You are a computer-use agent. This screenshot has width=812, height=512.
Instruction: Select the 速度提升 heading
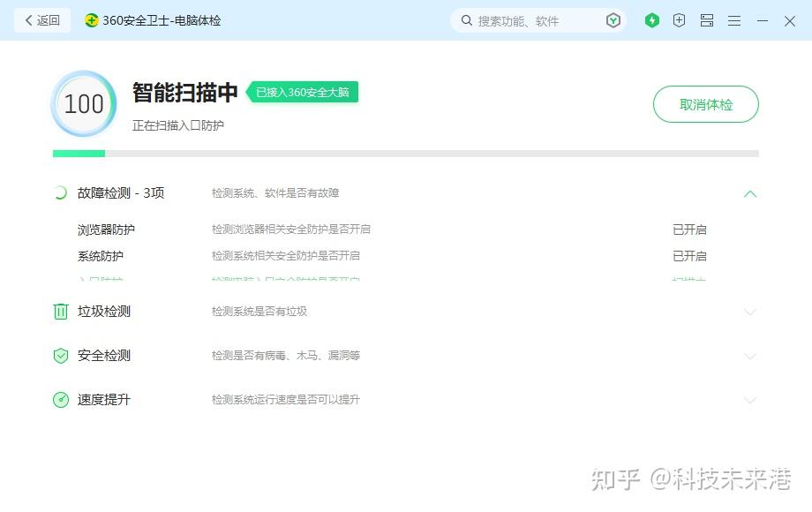[104, 400]
